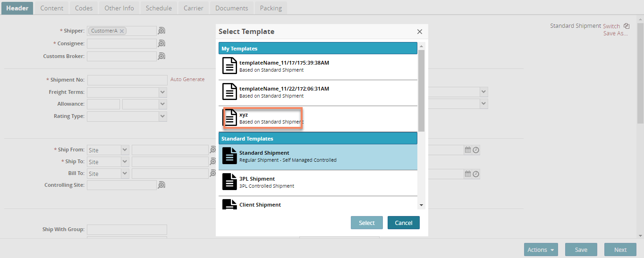Click the templateName_11/17/175:39:38AM document icon
The width and height of the screenshot is (644, 258).
tap(229, 66)
